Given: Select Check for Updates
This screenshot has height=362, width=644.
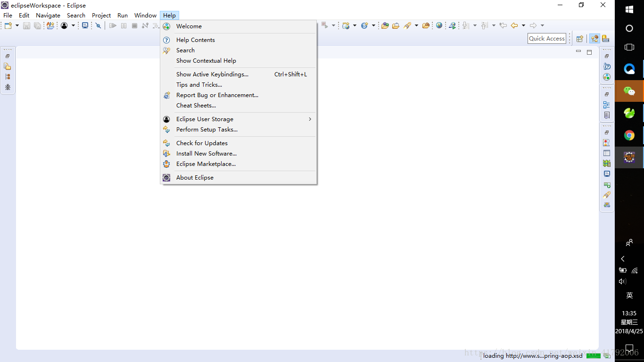Looking at the screenshot, I should (239, 143).
